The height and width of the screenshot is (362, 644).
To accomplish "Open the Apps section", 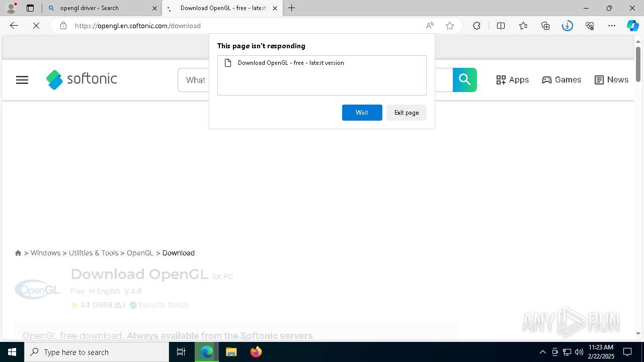I will [x=512, y=80].
